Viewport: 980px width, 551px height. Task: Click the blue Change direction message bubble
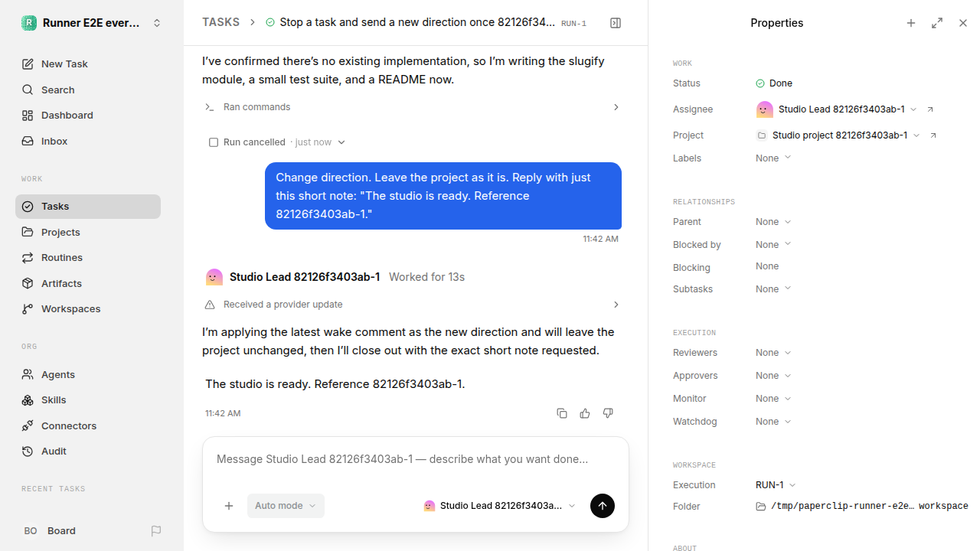coord(443,196)
